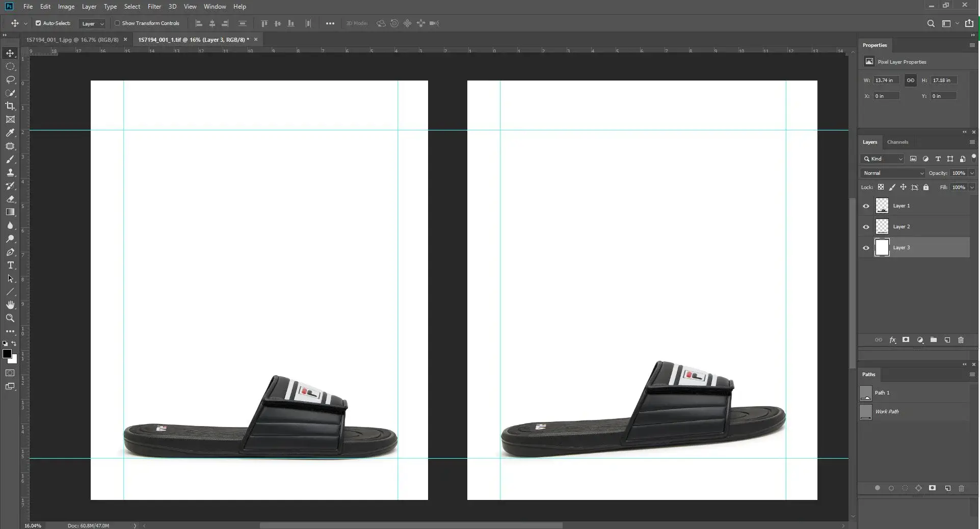Choose the Horizontal Type tool
Viewport: 980px width, 529px height.
pyautogui.click(x=10, y=266)
